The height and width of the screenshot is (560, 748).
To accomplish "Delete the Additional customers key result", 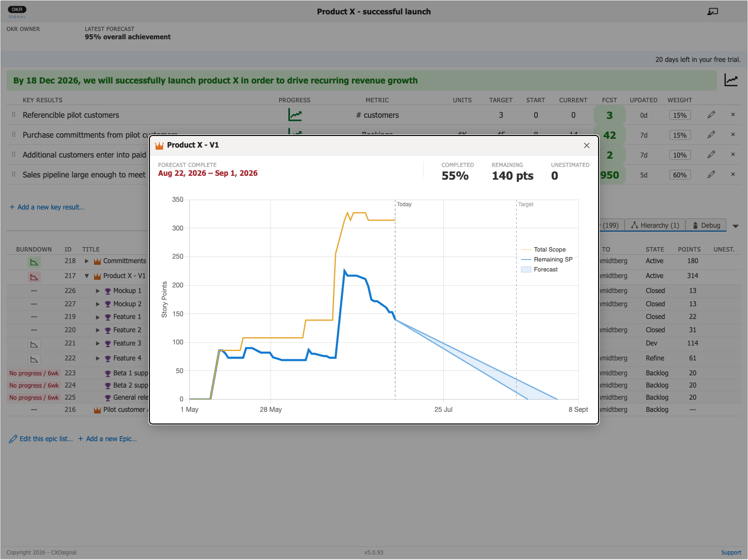I will [x=733, y=155].
